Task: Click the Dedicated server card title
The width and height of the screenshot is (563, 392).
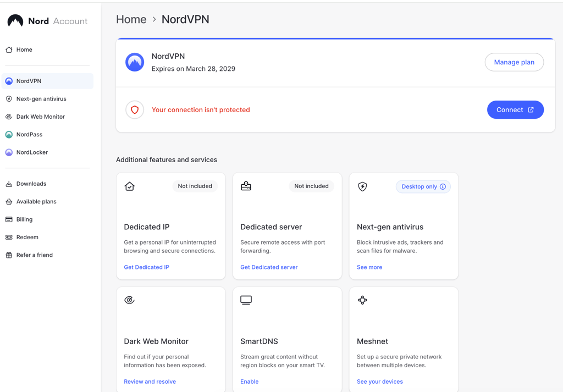Action: pyautogui.click(x=271, y=227)
